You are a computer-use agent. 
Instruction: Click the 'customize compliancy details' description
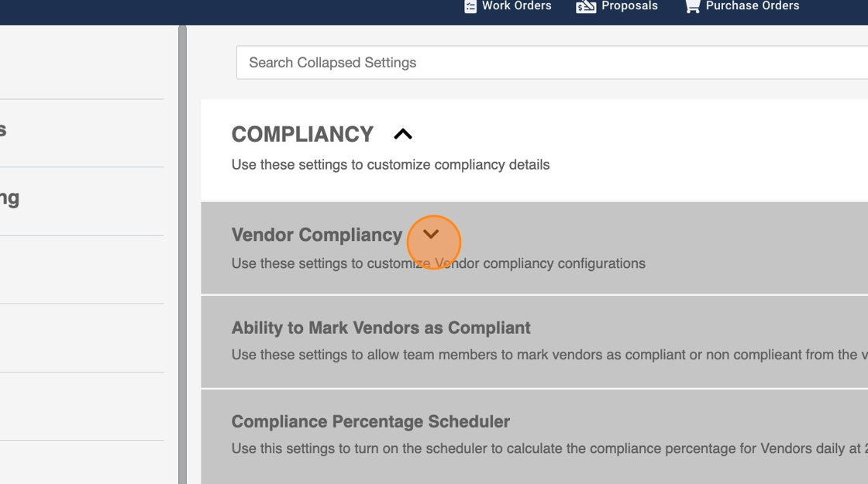click(390, 164)
